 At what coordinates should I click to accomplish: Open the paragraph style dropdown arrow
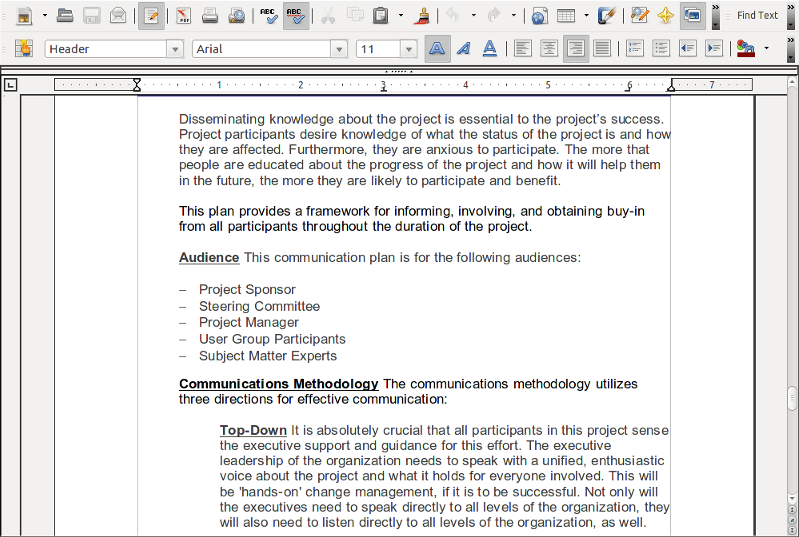[x=175, y=49]
